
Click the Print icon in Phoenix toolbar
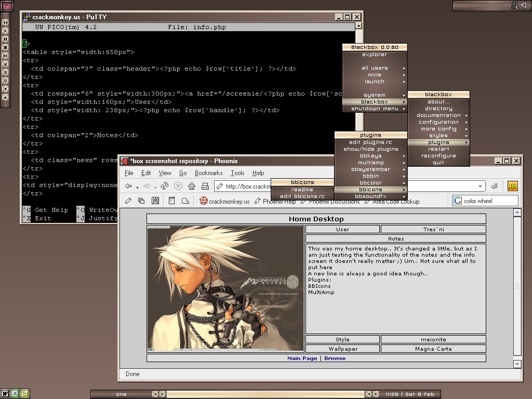point(205,186)
